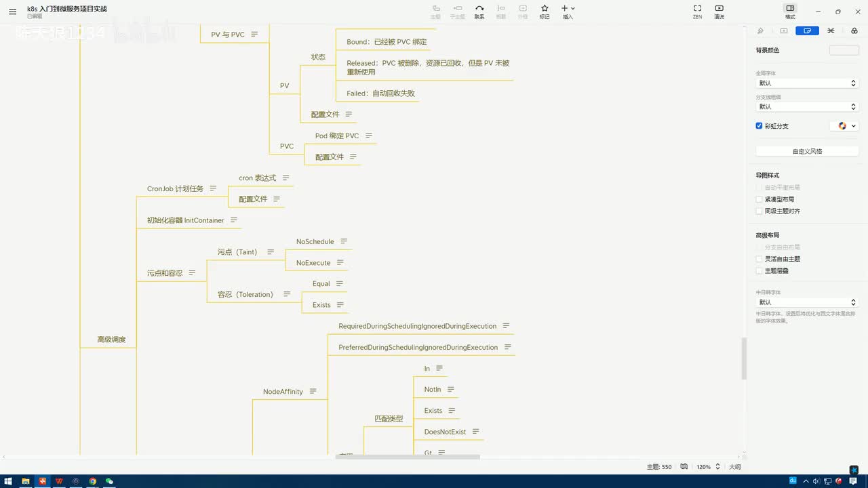This screenshot has height=488, width=868.
Task: Open the note icon beside NoSchedule
Action: tap(344, 241)
